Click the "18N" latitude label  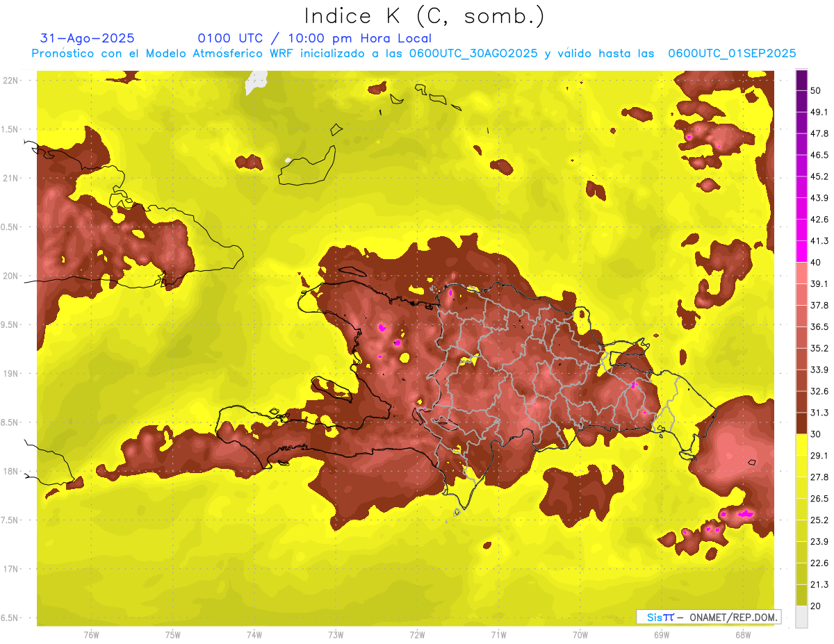pyautogui.click(x=10, y=472)
